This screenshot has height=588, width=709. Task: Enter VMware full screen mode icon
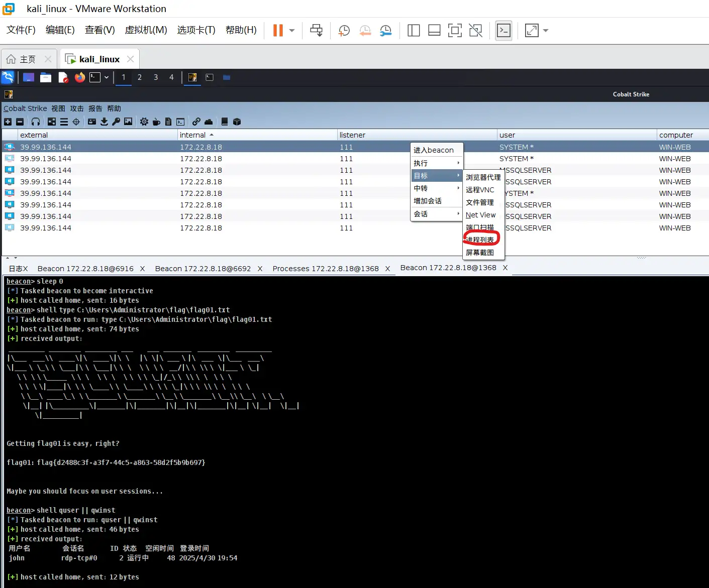tap(455, 31)
